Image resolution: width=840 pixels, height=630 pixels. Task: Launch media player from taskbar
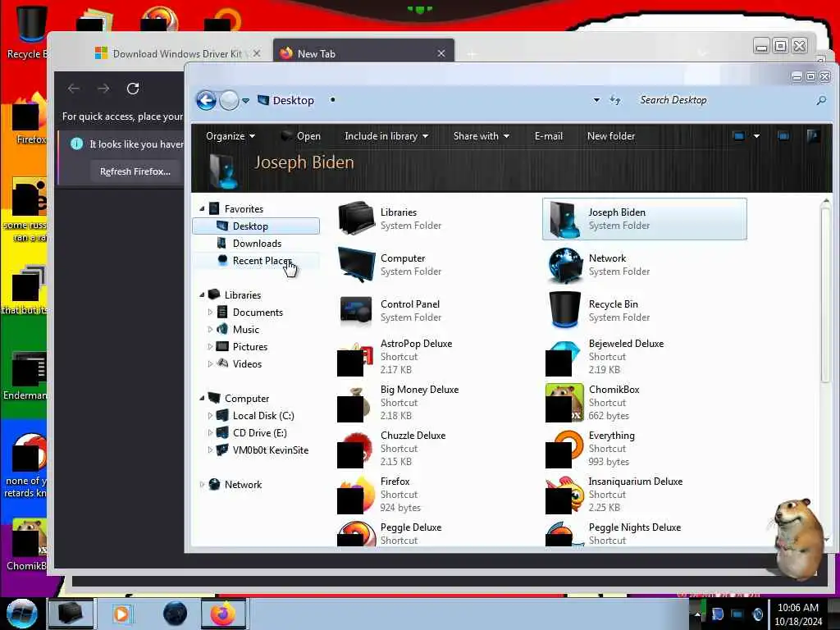click(121, 614)
